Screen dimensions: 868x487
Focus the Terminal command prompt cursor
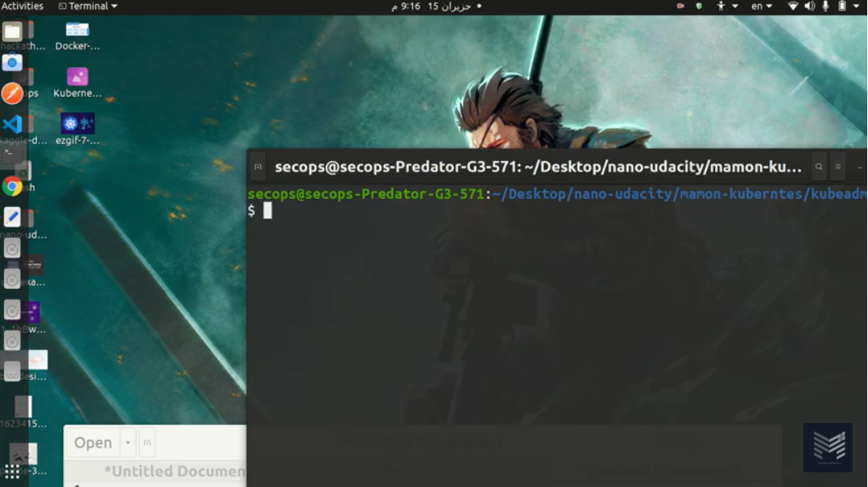(268, 210)
